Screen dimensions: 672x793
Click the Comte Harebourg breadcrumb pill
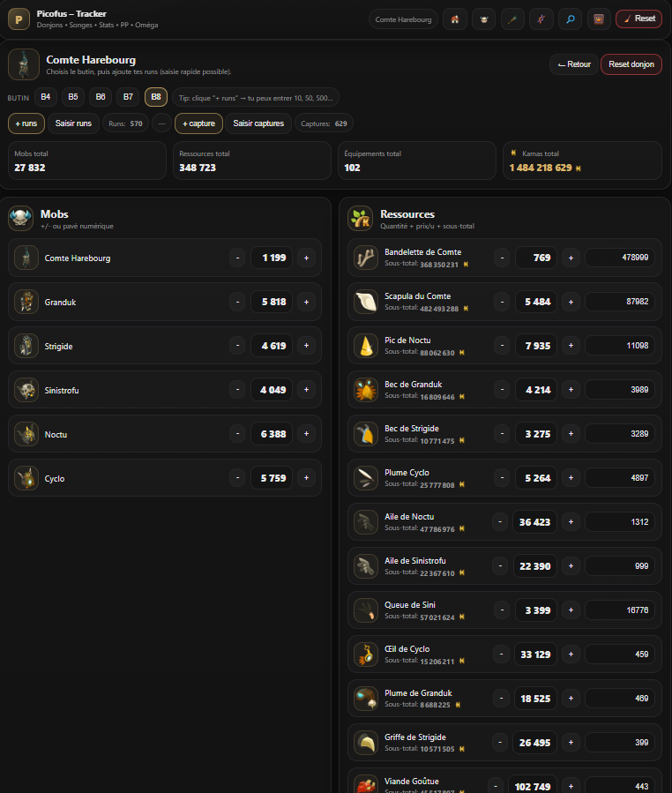pyautogui.click(x=403, y=19)
